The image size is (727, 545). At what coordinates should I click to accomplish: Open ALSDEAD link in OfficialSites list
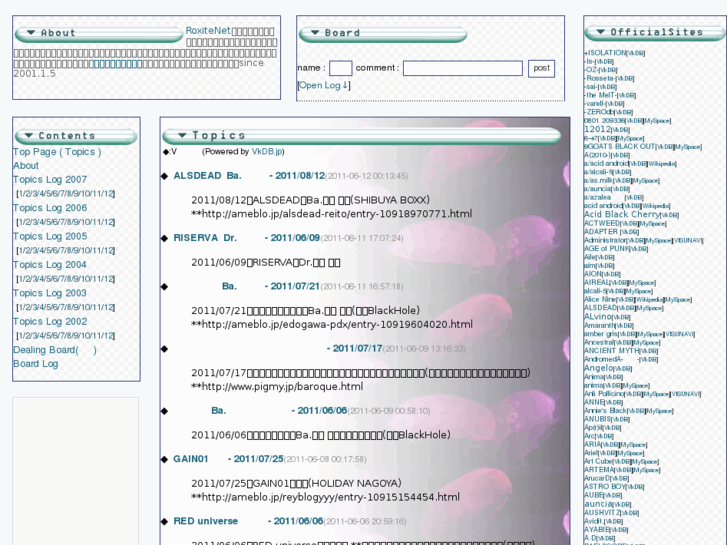click(600, 308)
